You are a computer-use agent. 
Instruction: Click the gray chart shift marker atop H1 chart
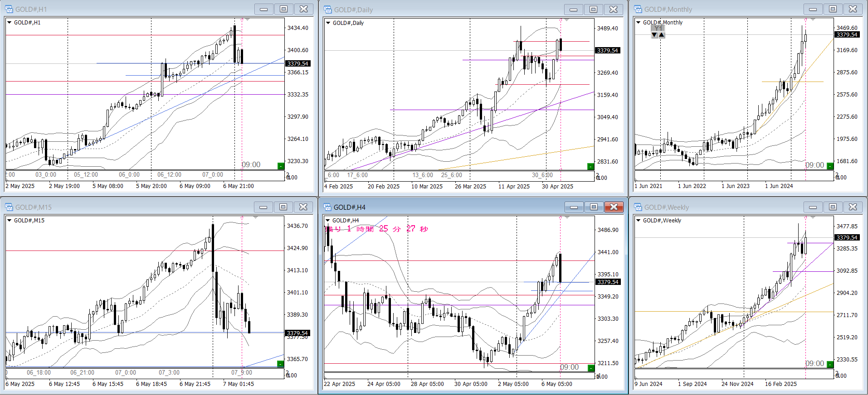[248, 19]
